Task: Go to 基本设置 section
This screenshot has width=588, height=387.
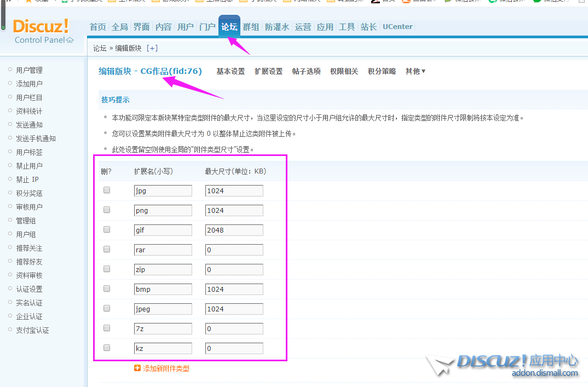Action: [x=230, y=71]
